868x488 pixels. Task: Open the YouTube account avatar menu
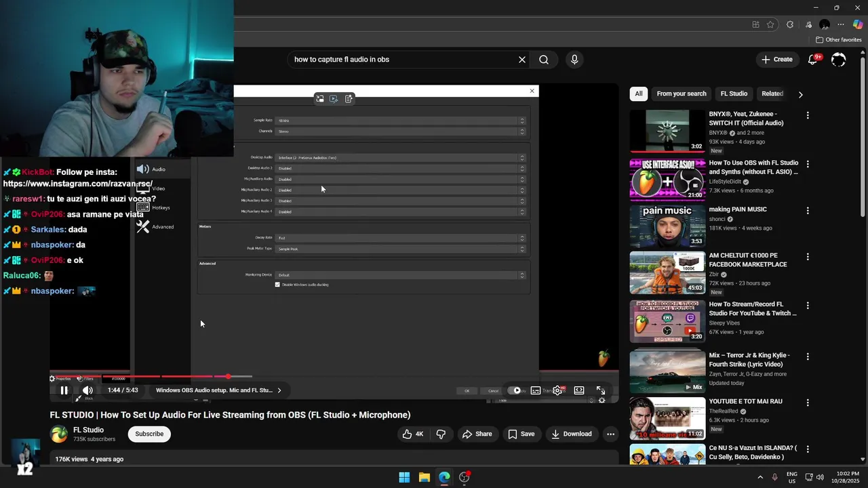(839, 60)
